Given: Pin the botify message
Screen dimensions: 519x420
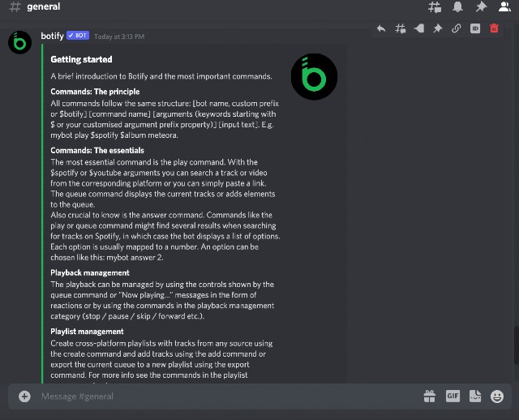Looking at the screenshot, I should [x=438, y=28].
